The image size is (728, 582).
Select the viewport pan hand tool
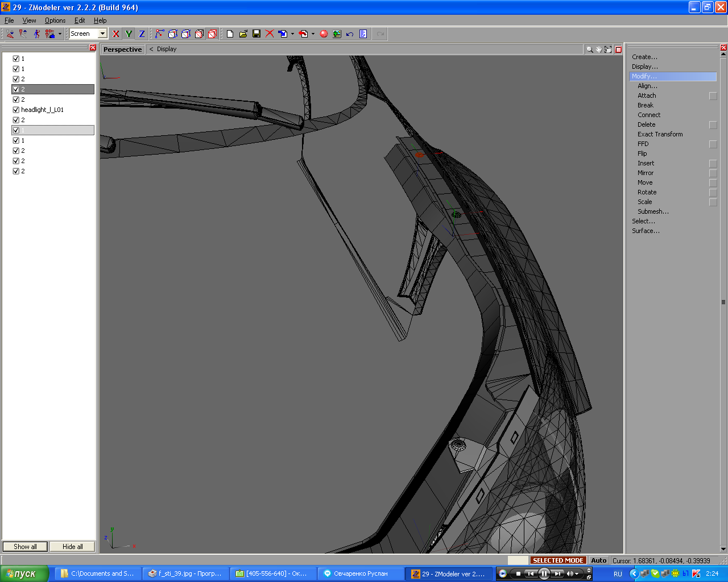[599, 49]
